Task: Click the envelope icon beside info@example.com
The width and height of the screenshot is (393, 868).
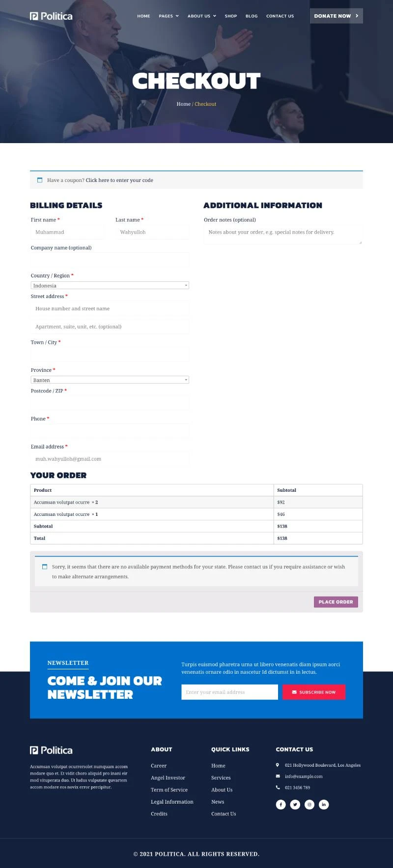Action: [278, 776]
